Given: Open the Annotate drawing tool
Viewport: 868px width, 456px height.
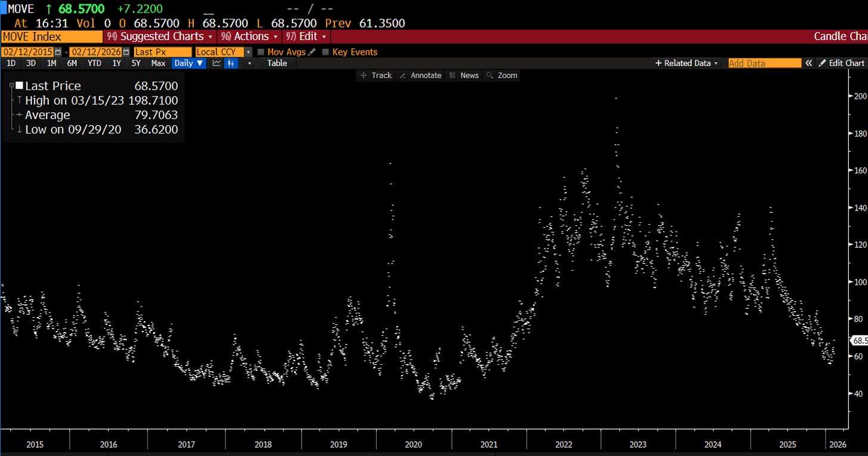Looking at the screenshot, I should [x=420, y=75].
